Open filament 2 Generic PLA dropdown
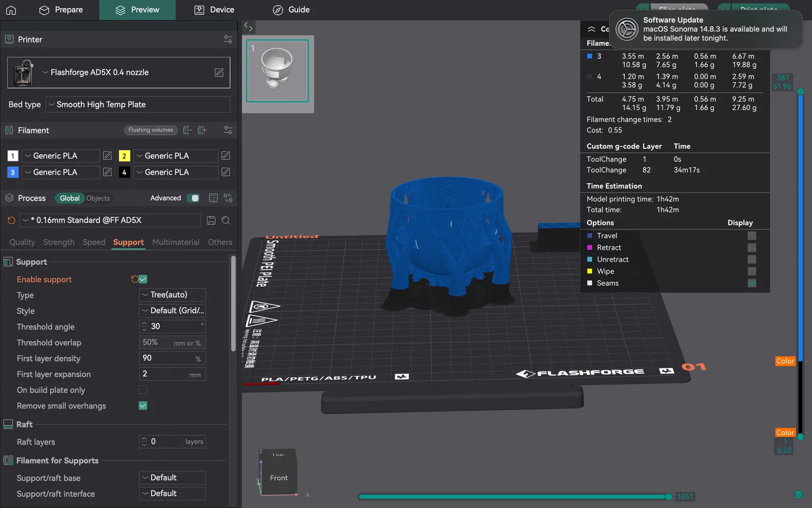 (176, 155)
